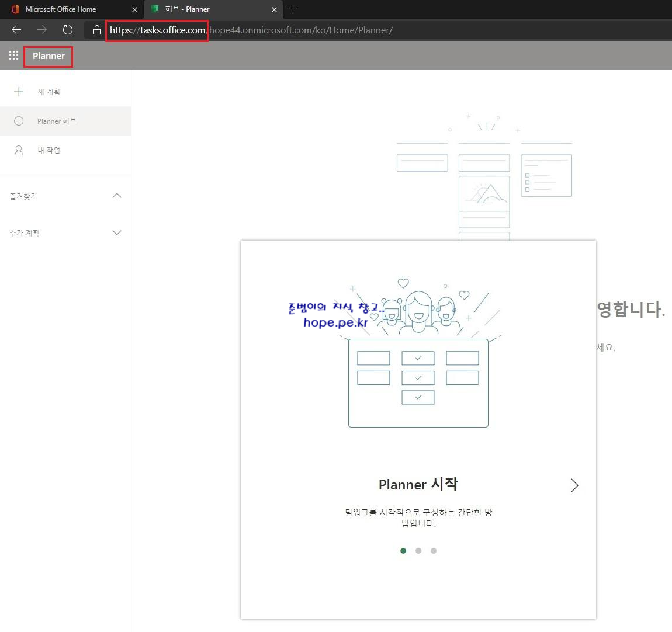The image size is (672, 632).
Task: Click the 추가 계획 section label
Action: tap(25, 233)
